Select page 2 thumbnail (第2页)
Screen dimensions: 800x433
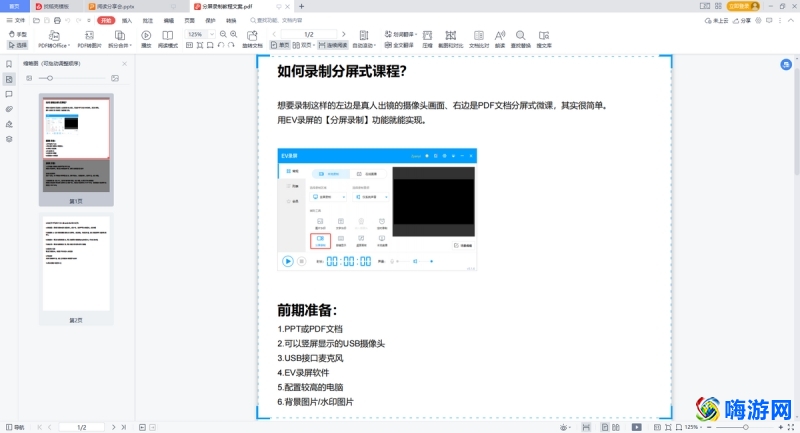(x=76, y=269)
